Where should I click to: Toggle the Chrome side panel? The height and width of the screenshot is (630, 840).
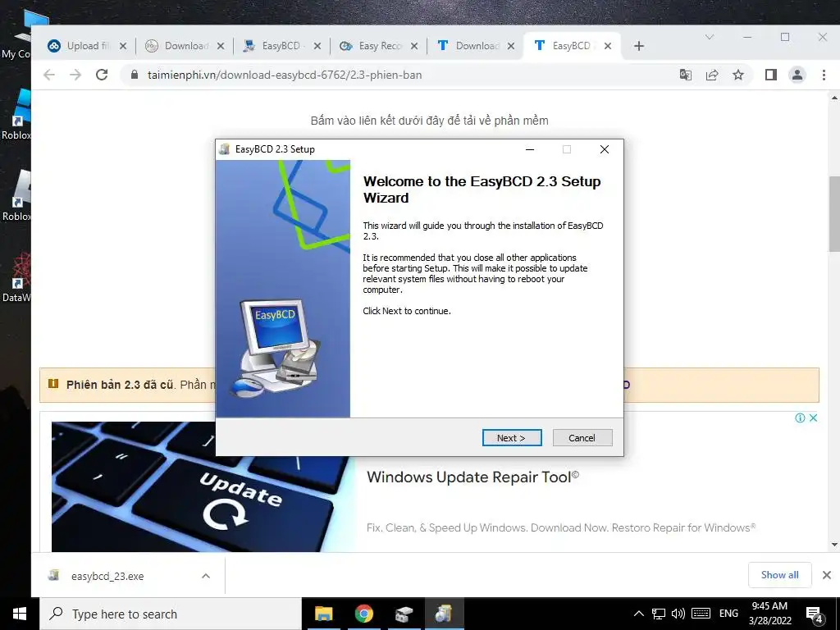(771, 75)
